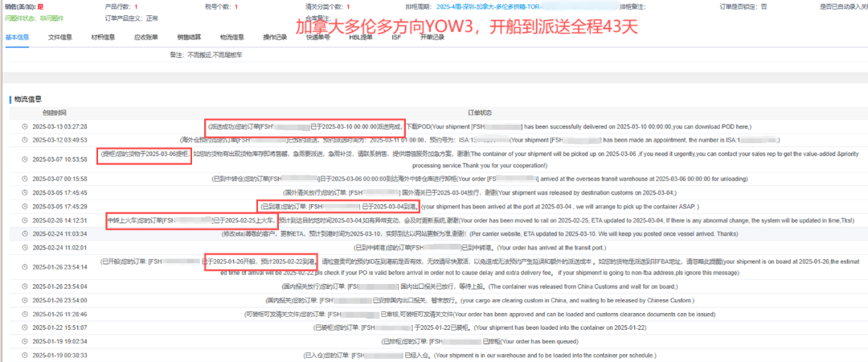Click timestamp 2025-02-26 14:12:31
868x362 pixels.
tap(59, 220)
